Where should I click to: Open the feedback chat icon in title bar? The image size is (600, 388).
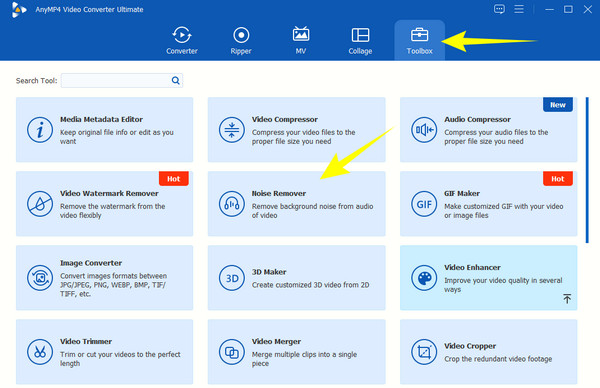pos(499,9)
